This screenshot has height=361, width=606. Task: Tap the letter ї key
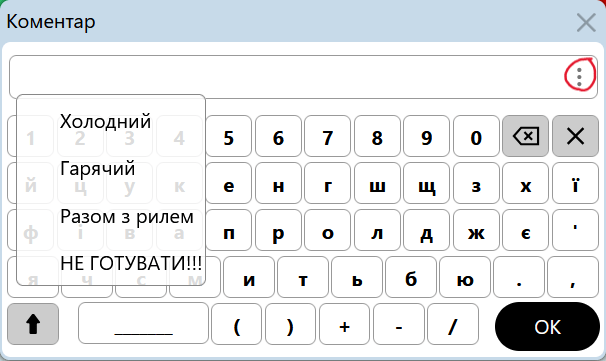point(575,183)
